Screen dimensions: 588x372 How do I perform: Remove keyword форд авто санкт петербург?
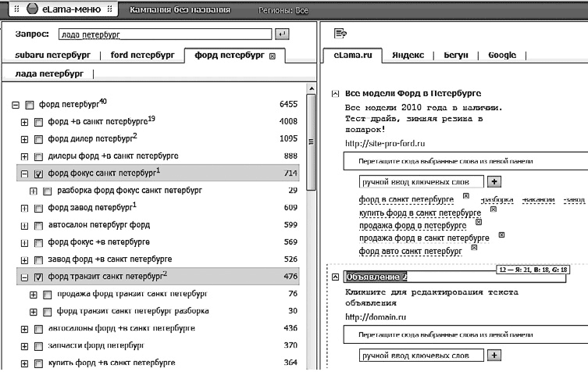coord(474,248)
